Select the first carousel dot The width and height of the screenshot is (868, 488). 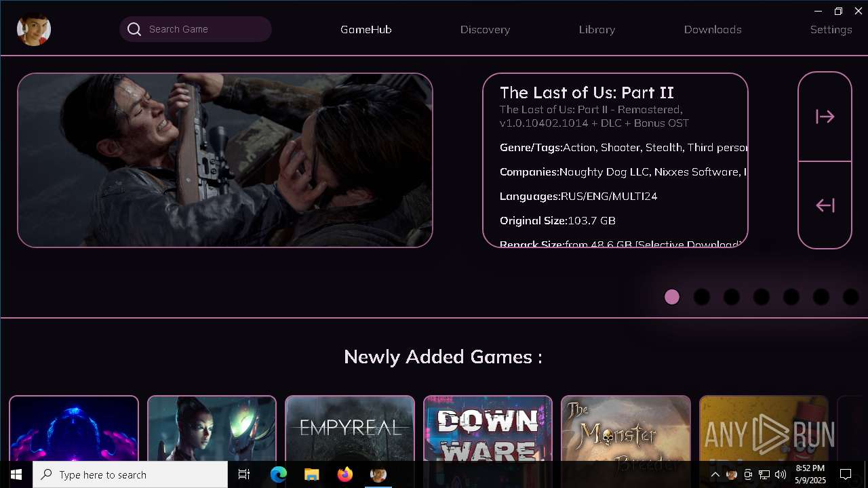tap(672, 297)
